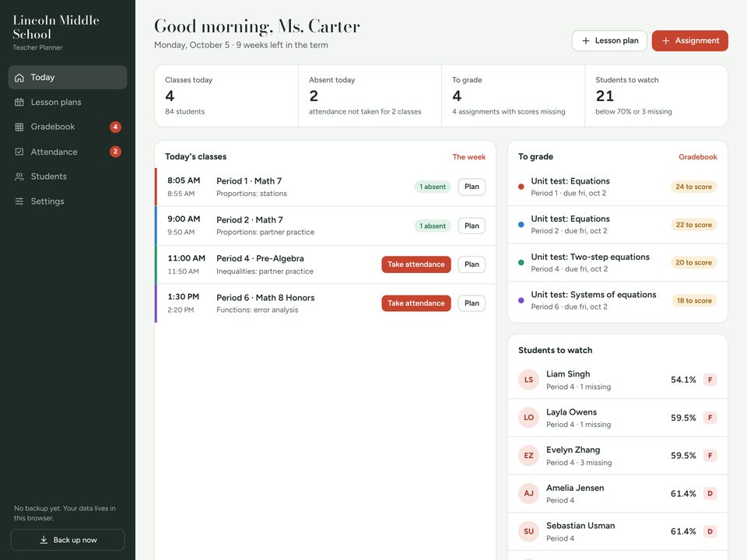
Task: Follow the Gradebook link in To grade
Action: click(x=697, y=156)
